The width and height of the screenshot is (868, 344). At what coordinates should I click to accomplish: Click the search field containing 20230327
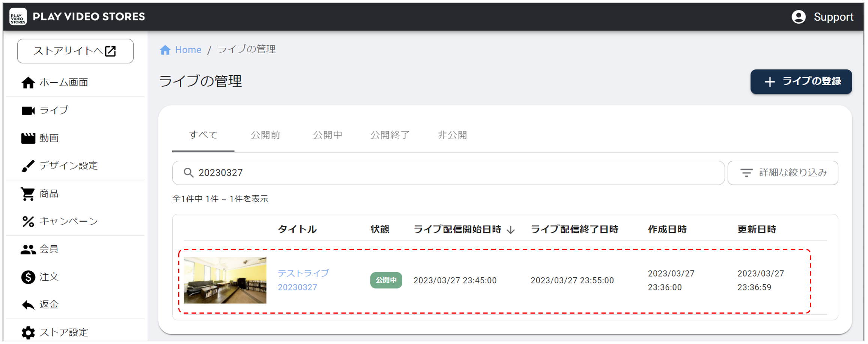(448, 173)
